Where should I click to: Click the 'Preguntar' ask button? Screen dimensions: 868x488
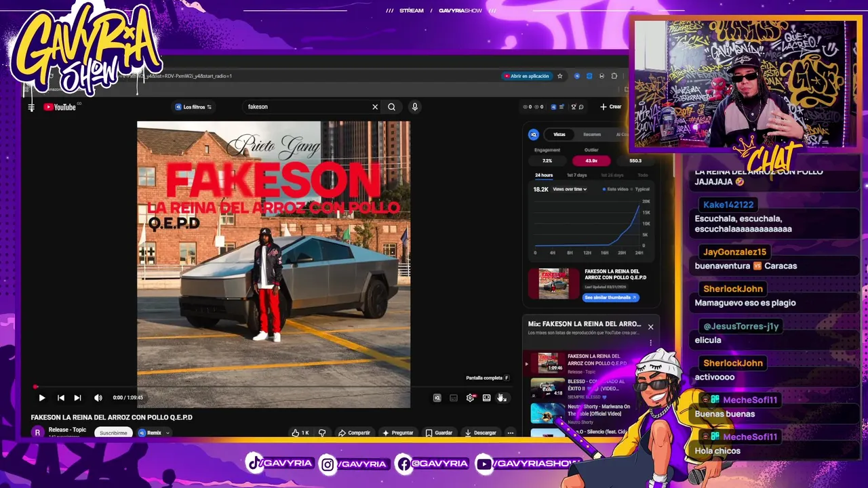coord(398,432)
